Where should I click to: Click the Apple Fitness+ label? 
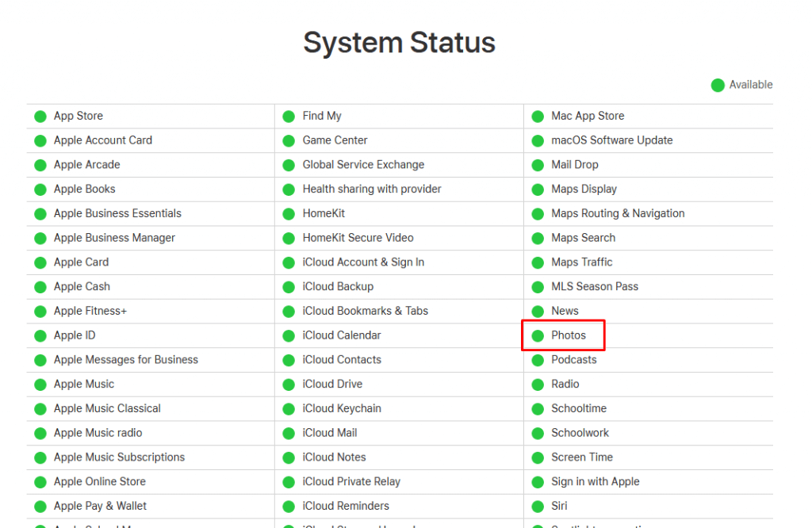pos(90,311)
